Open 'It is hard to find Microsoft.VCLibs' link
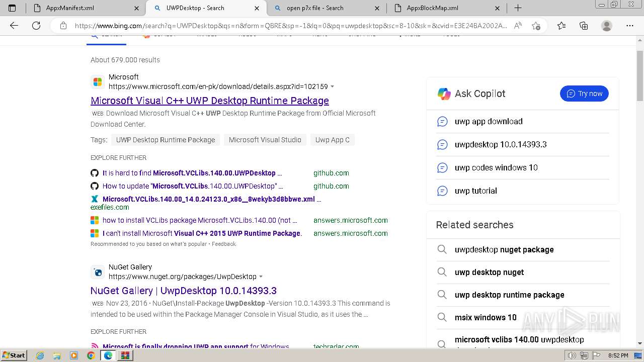Image resolution: width=644 pixels, height=362 pixels. pos(192,173)
